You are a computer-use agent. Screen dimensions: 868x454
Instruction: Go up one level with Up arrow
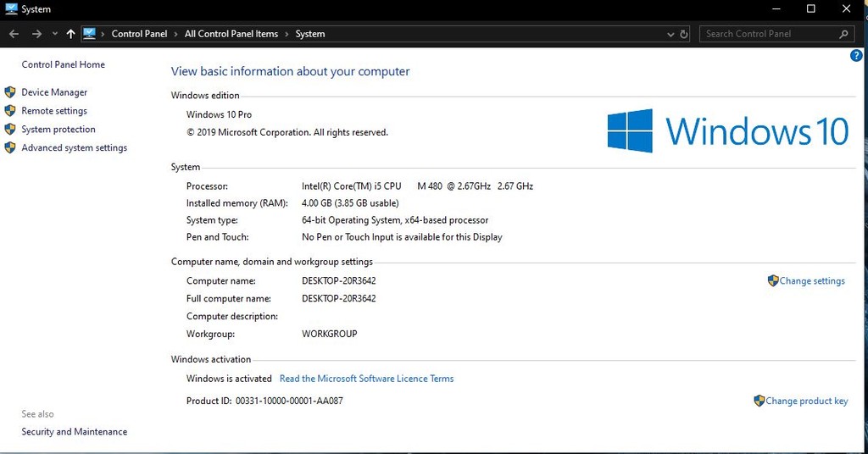pos(70,34)
